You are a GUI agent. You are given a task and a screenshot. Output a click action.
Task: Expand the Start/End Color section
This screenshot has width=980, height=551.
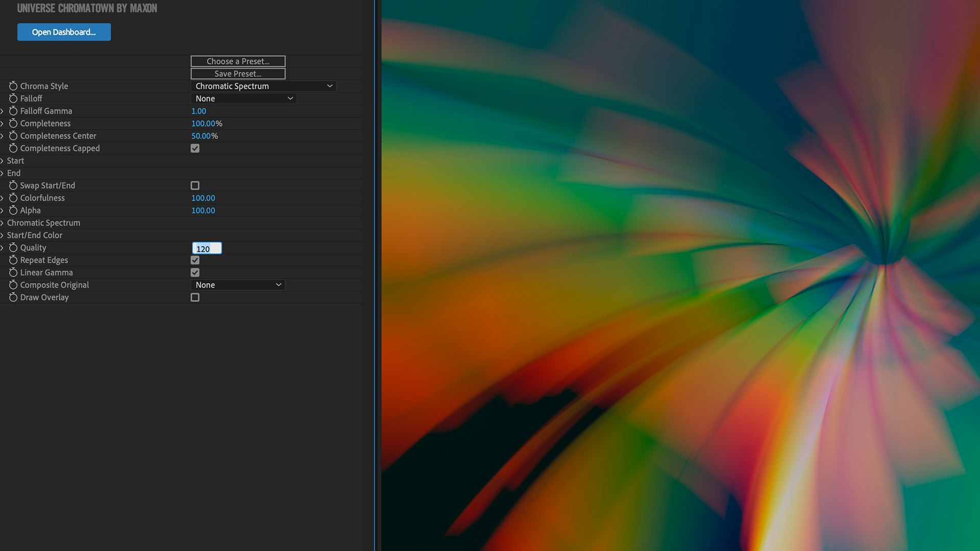3,235
